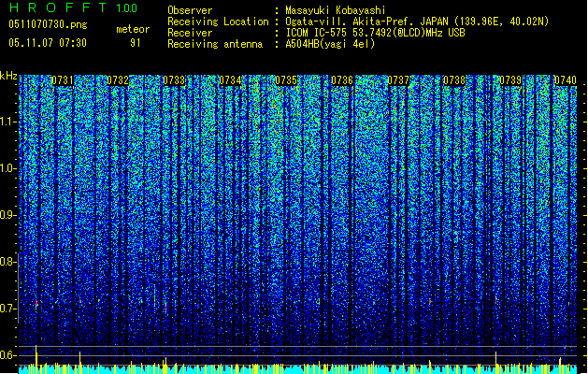588x374 pixels.
Task: Click the file name 0511070730.png
Action: [48, 24]
